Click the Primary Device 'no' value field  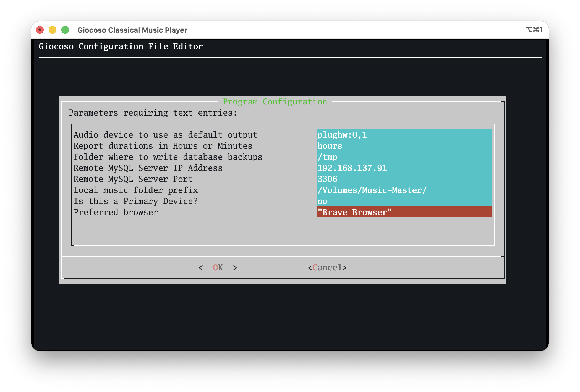tap(404, 201)
